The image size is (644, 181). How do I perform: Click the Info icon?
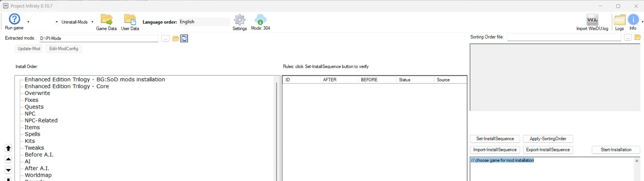click(x=633, y=19)
